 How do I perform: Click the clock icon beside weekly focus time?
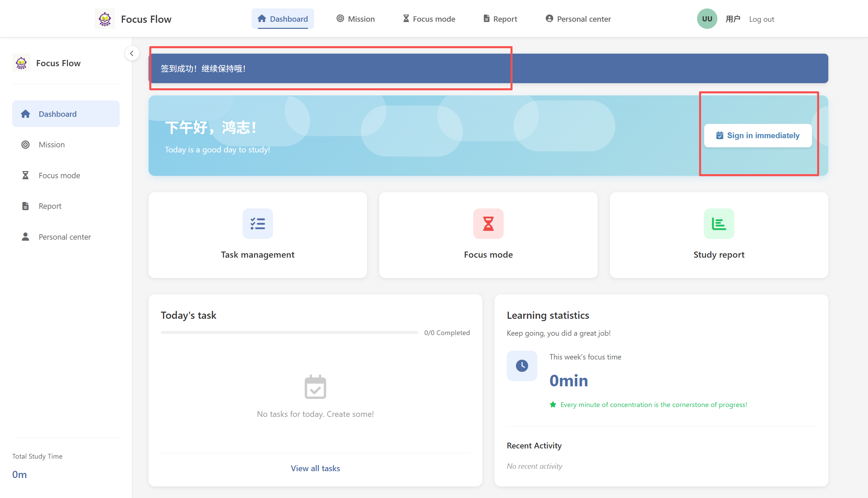coord(521,366)
